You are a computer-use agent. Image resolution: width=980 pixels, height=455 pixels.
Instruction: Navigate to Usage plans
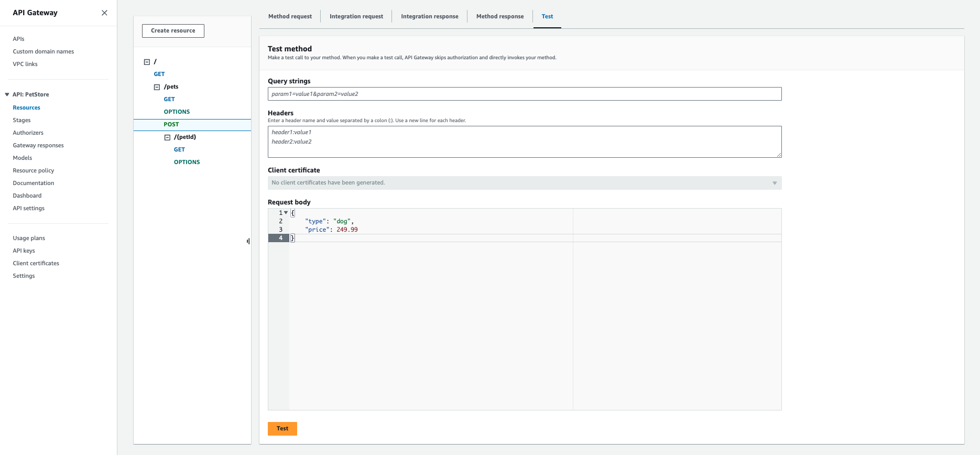coord(29,239)
